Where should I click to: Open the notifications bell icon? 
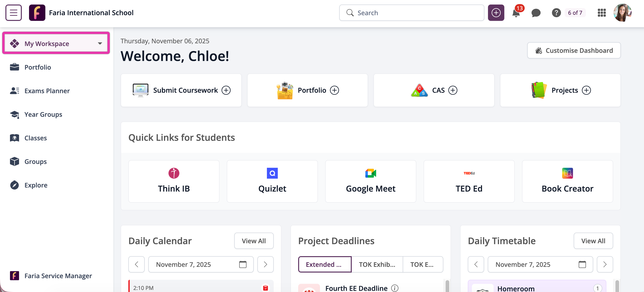[516, 13]
